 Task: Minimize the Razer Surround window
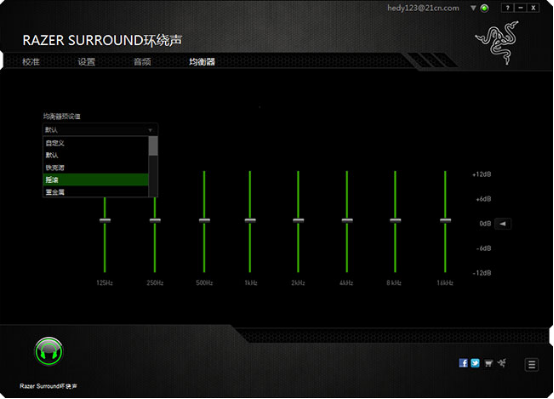(x=520, y=8)
